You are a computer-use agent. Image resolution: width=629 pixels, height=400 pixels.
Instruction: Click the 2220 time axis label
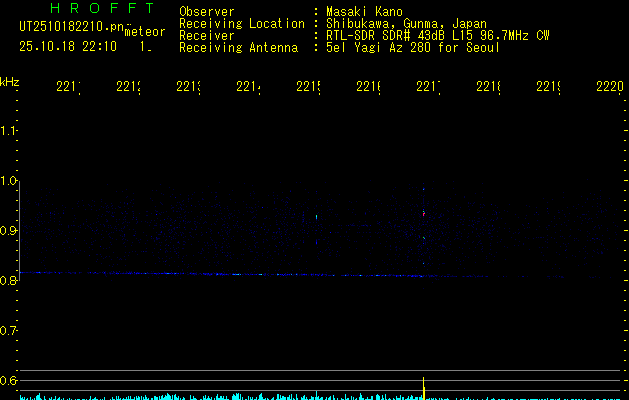pyautogui.click(x=610, y=86)
